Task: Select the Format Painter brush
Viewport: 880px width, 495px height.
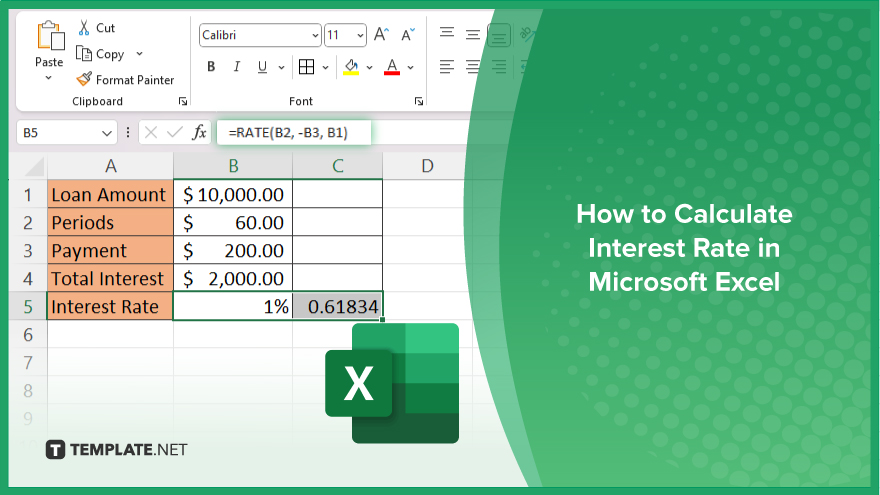Action: [84, 79]
